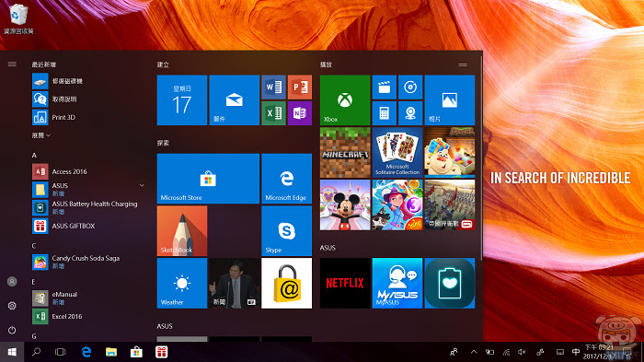
Task: Launch the Minecraft tile
Action: 345,152
